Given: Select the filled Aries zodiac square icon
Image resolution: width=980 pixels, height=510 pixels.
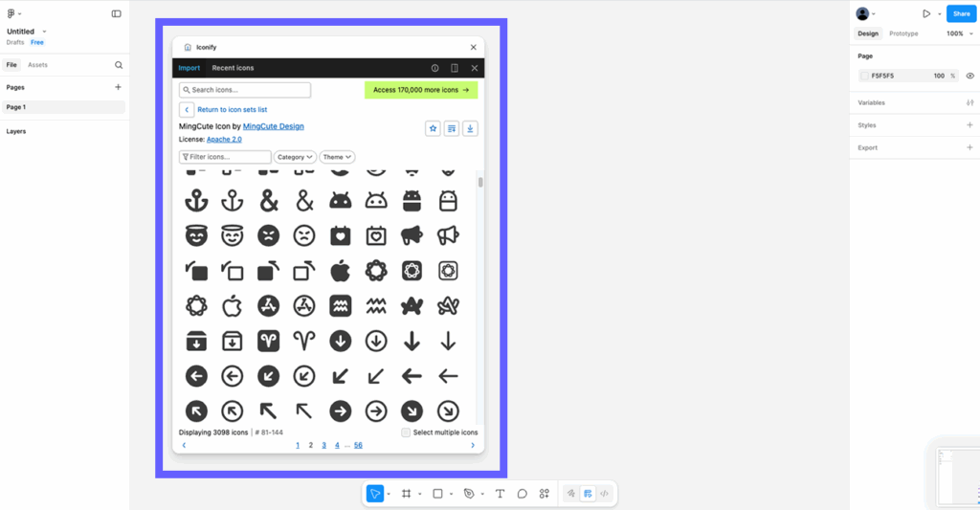Looking at the screenshot, I should 268,342.
